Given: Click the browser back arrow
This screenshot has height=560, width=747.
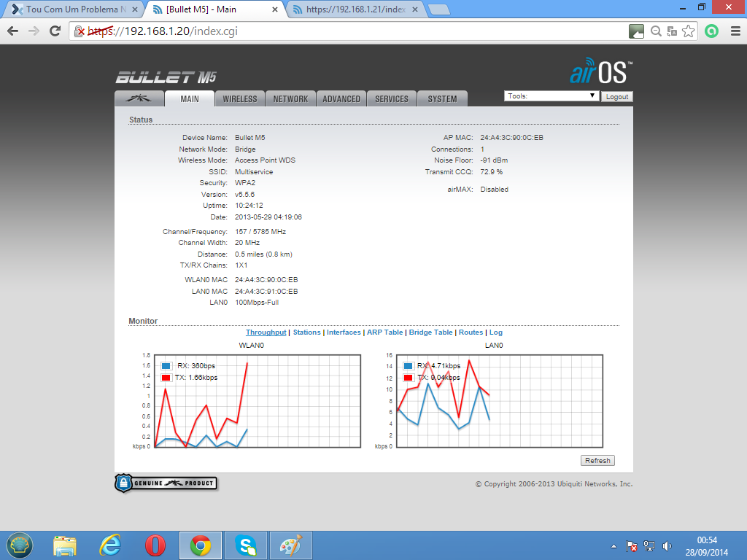Looking at the screenshot, I should pos(13,31).
